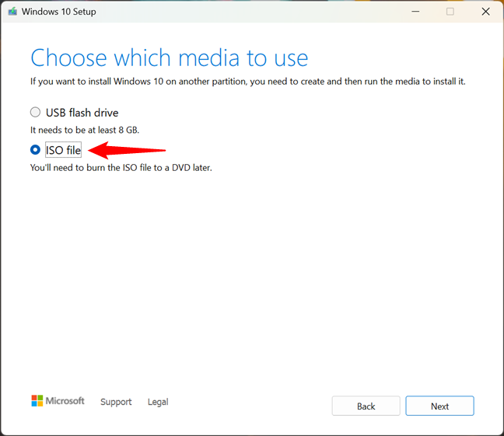Open the Legal link
Screen dimensions: 504x436
pos(158,402)
